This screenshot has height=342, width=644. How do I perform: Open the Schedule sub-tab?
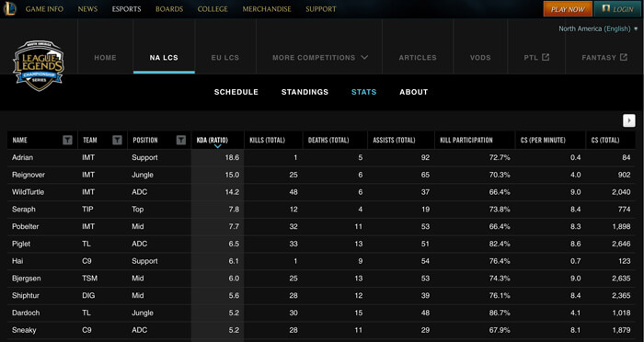pos(236,92)
